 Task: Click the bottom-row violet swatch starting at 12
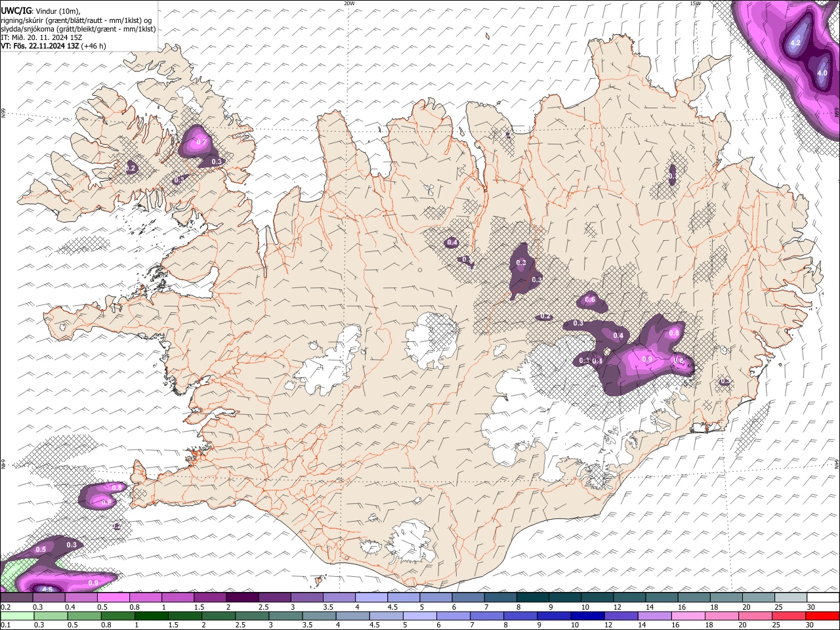point(621,616)
